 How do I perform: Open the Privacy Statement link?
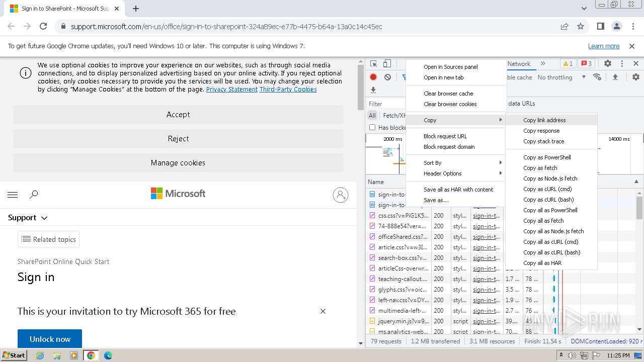click(232, 89)
